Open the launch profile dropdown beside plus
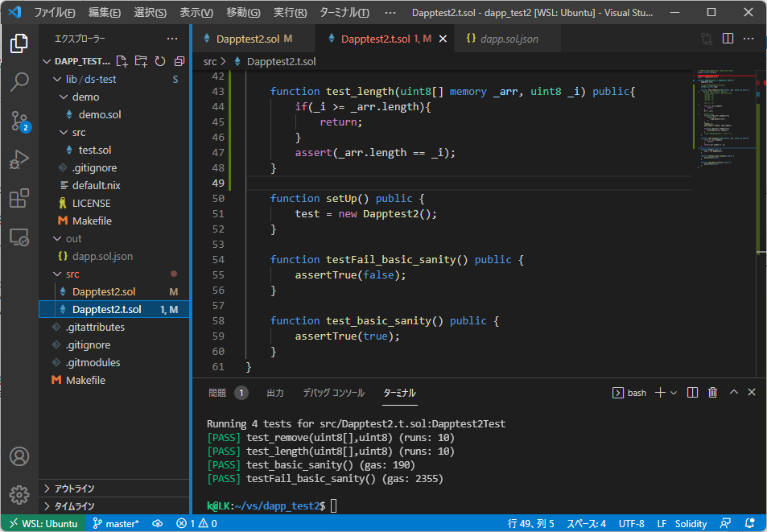Image resolution: width=767 pixels, height=532 pixels. pyautogui.click(x=674, y=393)
